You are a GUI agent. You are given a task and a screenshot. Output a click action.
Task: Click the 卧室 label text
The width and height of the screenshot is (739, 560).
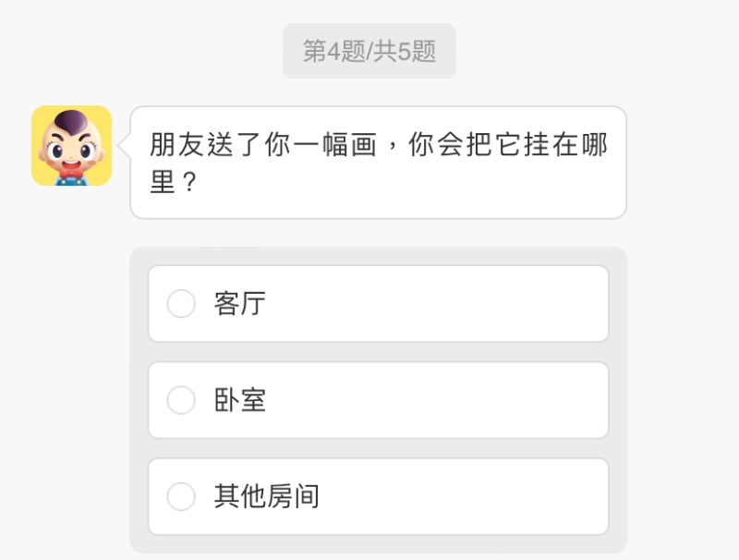click(x=240, y=400)
